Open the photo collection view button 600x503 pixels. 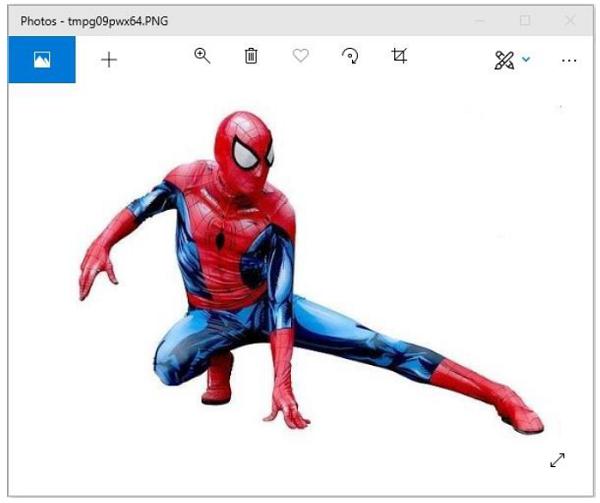click(x=41, y=60)
